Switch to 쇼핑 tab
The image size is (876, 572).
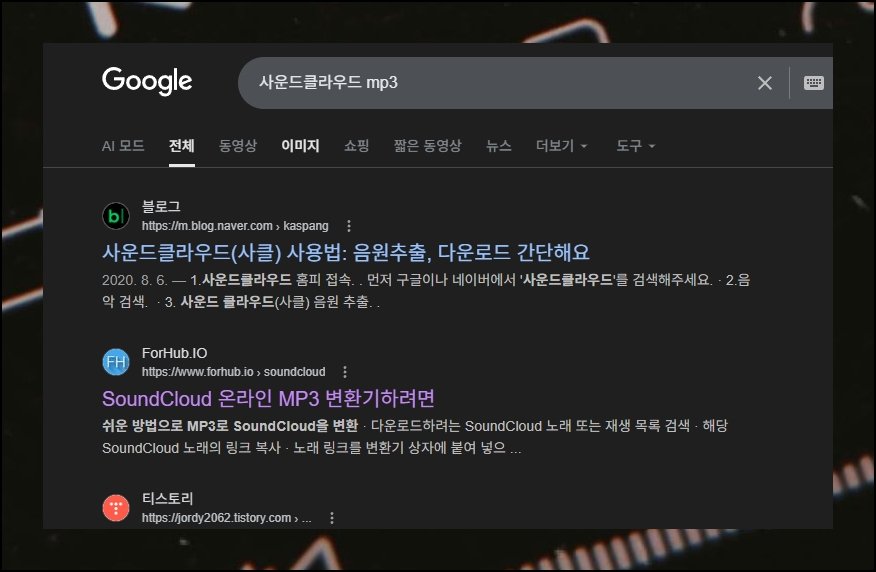[x=356, y=146]
